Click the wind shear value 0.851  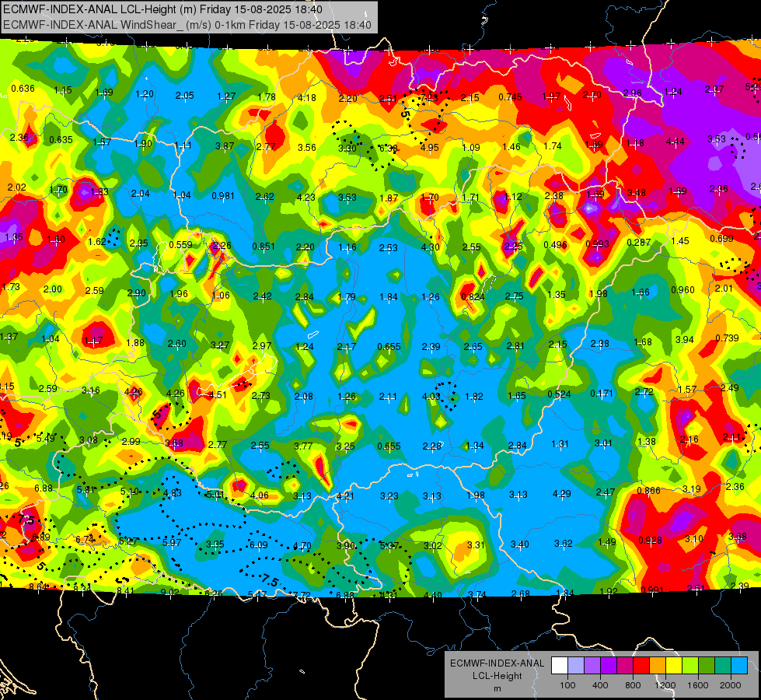click(x=264, y=247)
